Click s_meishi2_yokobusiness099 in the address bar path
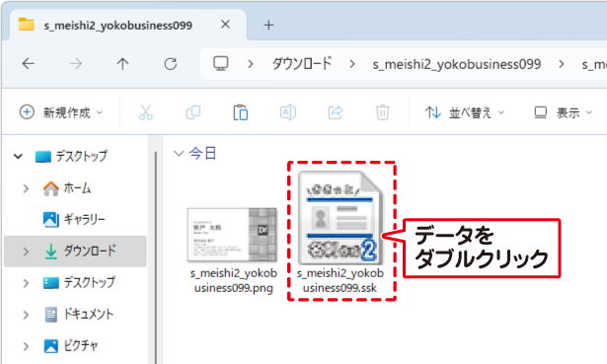This screenshot has height=364, width=607. point(457,64)
